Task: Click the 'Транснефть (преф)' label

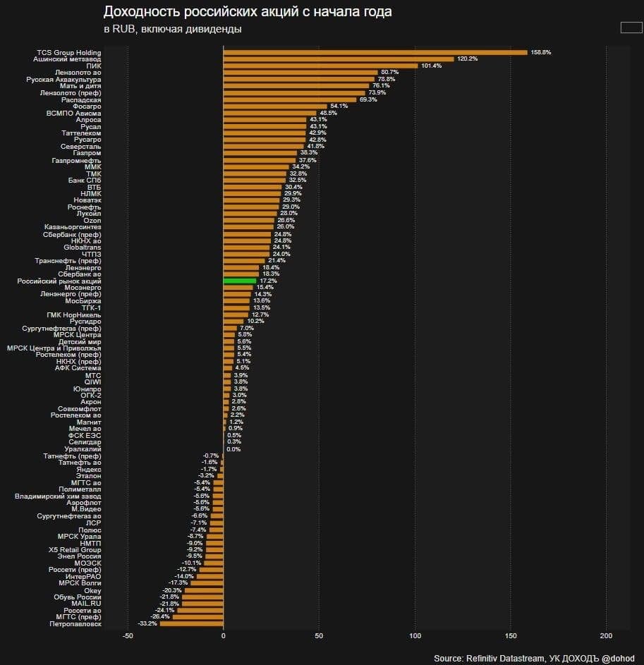Action: click(x=68, y=261)
